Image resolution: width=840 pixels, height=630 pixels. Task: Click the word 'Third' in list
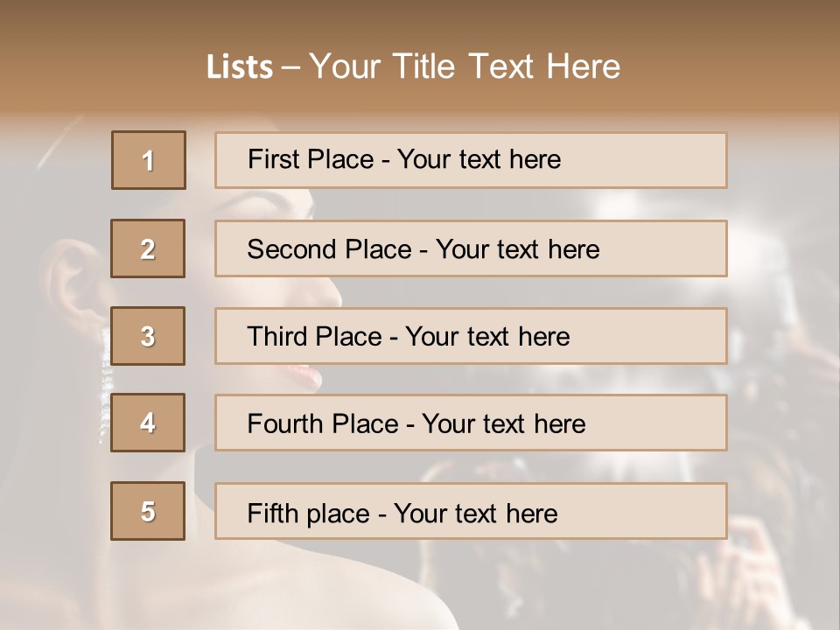(x=276, y=336)
